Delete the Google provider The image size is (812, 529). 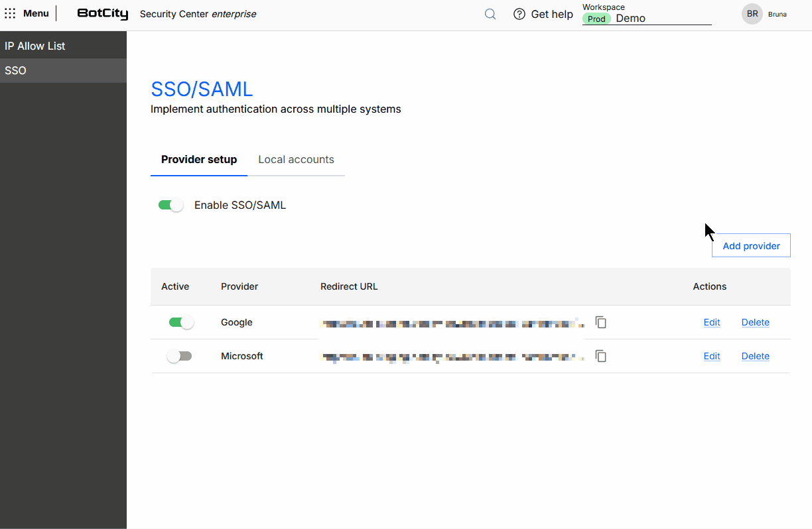[756, 322]
